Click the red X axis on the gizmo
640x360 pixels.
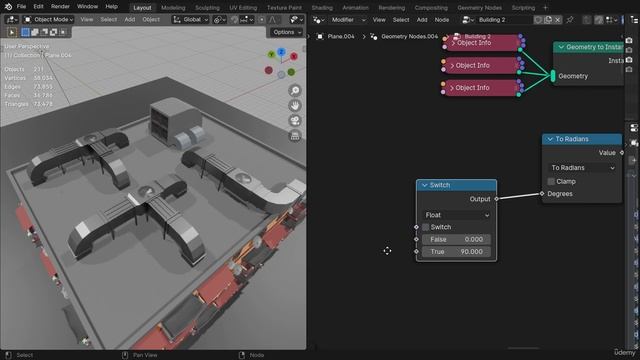(x=293, y=56)
